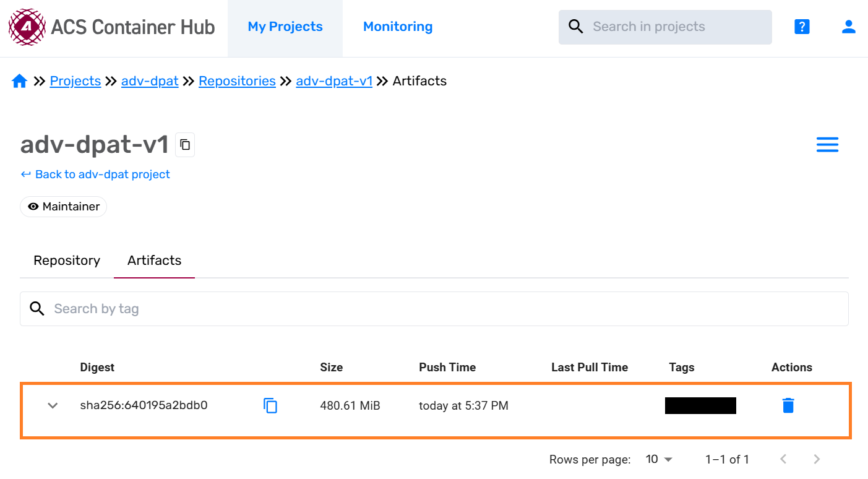Open the hamburger menu icon
This screenshot has width=868, height=479.
point(827,145)
